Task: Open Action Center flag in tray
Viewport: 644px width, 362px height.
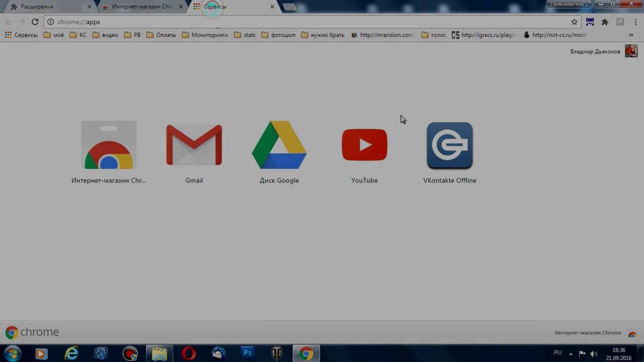Action: pos(582,353)
